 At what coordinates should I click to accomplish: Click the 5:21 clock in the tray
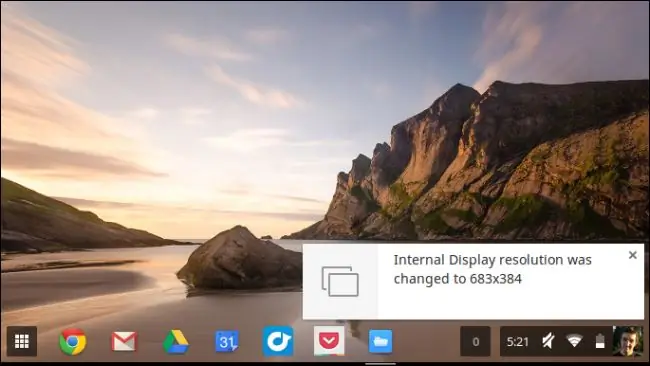point(517,342)
